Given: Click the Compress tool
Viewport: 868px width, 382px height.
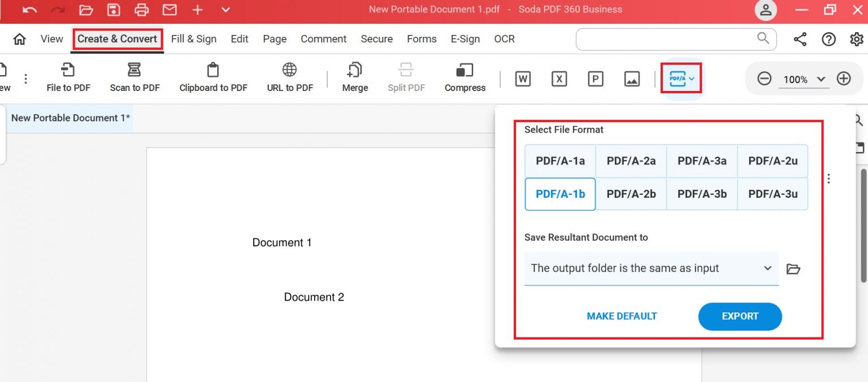Looking at the screenshot, I should [465, 77].
